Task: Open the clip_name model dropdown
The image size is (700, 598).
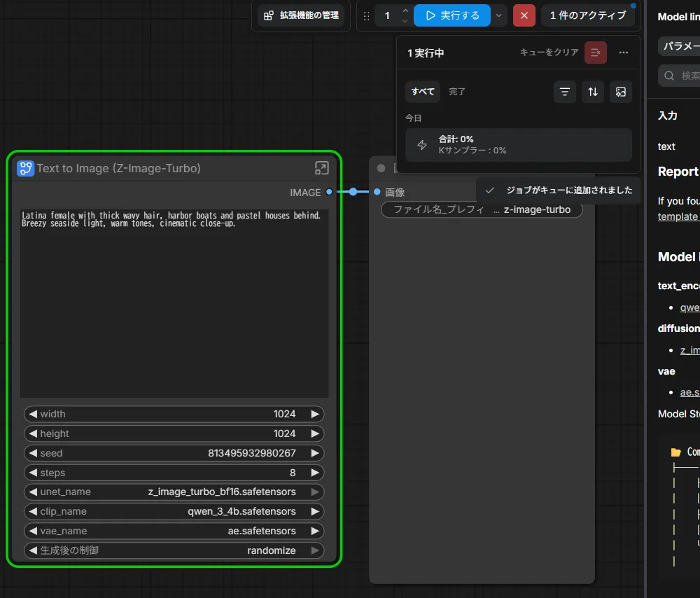Action: coord(174,511)
